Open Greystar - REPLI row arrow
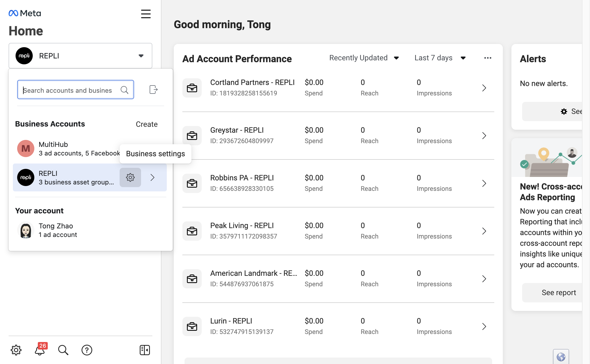 pos(484,136)
